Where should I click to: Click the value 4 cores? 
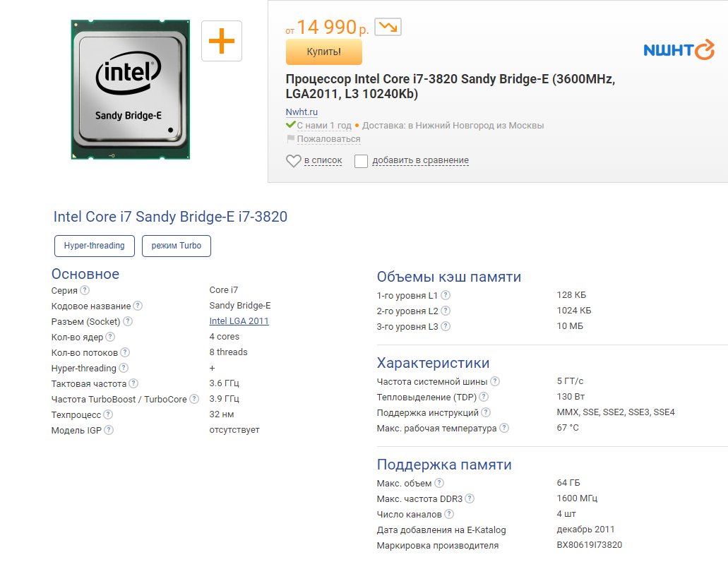pyautogui.click(x=225, y=337)
